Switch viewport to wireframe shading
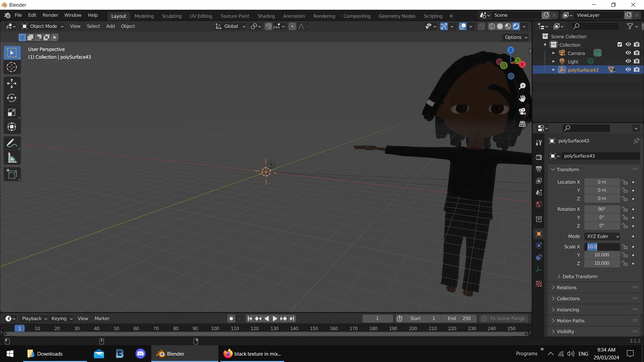The height and width of the screenshot is (362, 644). point(492,26)
